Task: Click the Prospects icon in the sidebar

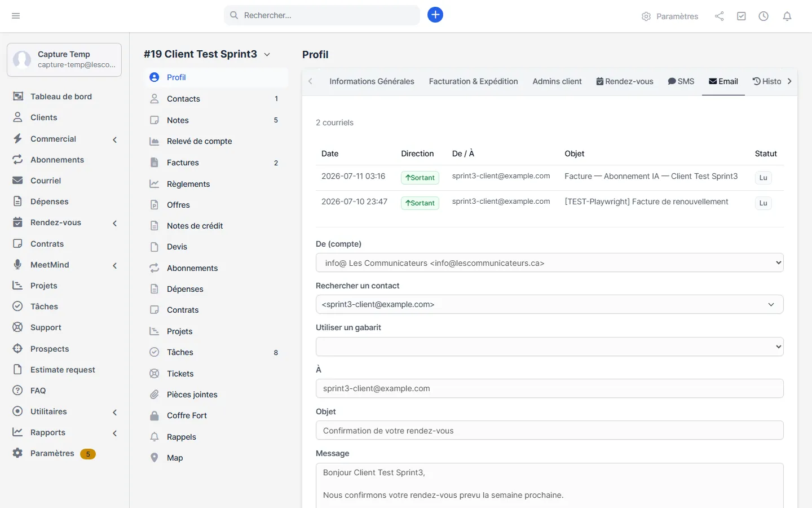Action: pos(18,349)
